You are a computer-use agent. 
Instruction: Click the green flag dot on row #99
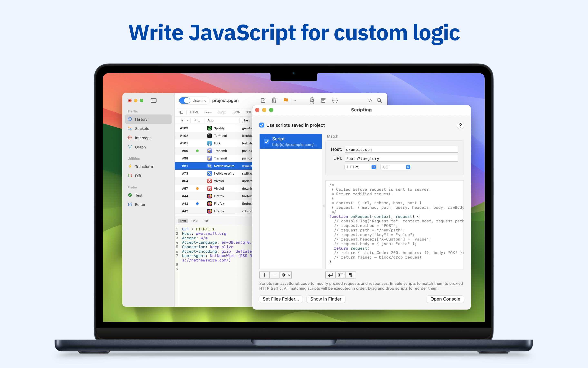click(x=197, y=151)
